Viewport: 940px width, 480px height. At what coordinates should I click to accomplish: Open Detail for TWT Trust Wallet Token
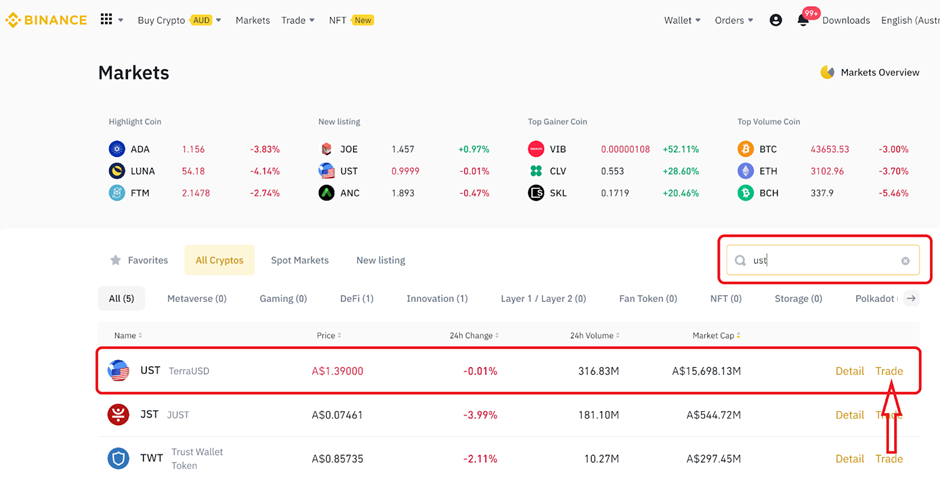[849, 458]
